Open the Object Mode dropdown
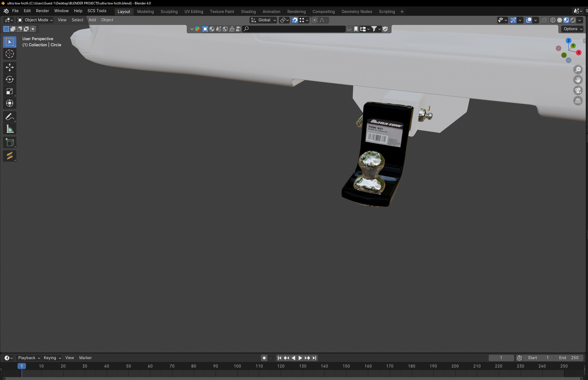The width and height of the screenshot is (588, 380). [35, 20]
